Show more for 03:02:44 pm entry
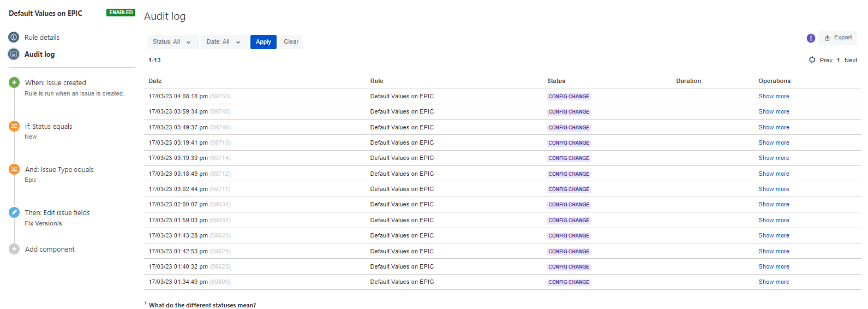This screenshot has height=309, width=868. pyautogui.click(x=774, y=189)
